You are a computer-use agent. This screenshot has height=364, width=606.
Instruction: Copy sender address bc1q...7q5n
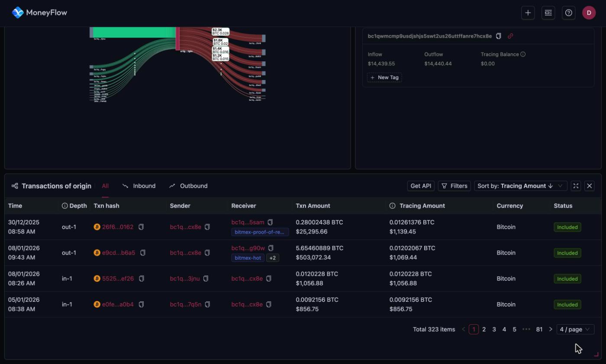(x=207, y=305)
